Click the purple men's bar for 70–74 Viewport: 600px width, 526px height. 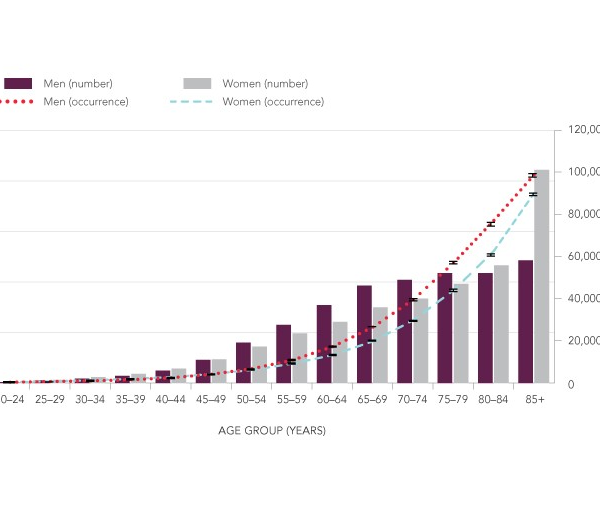(405, 331)
